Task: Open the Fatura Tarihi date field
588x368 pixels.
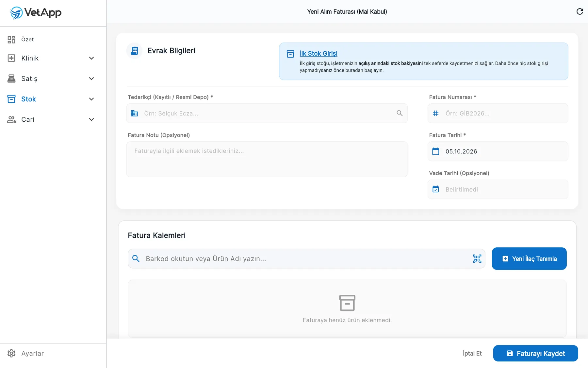Action: 498,151
